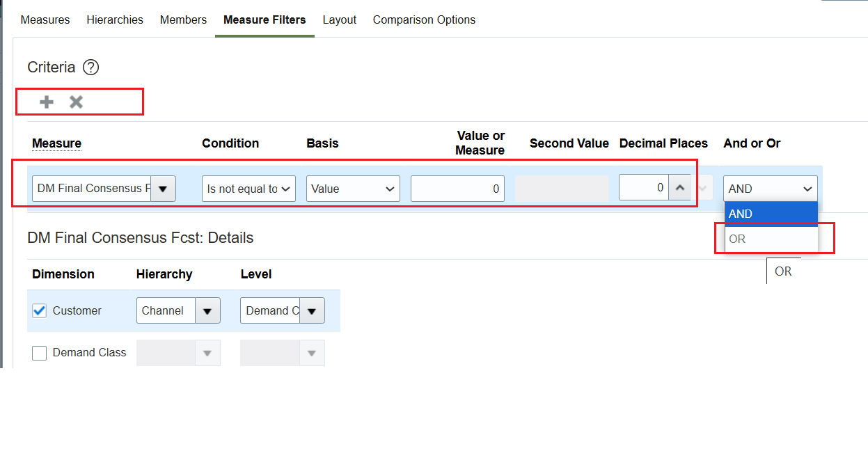Open the Measure selector for DM Final Consensus
This screenshot has width=868, height=451.
click(x=162, y=188)
